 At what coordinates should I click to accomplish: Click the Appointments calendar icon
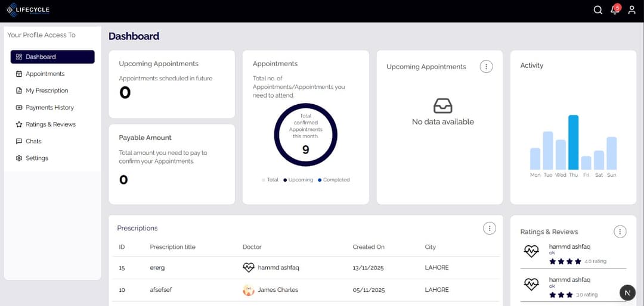click(x=18, y=74)
